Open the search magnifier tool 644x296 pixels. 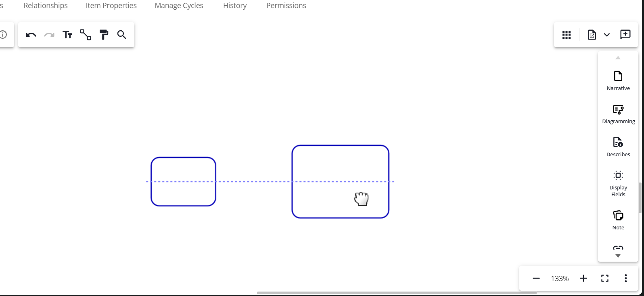[x=121, y=35]
